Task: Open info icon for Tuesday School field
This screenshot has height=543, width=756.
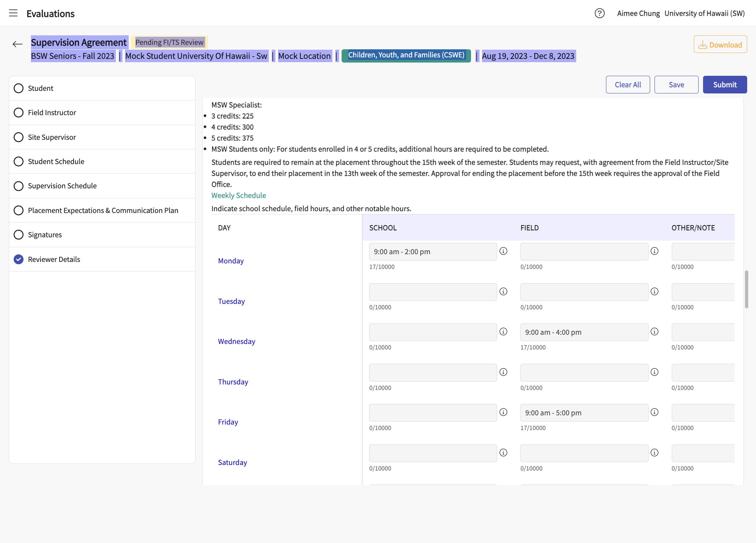Action: [x=503, y=291]
